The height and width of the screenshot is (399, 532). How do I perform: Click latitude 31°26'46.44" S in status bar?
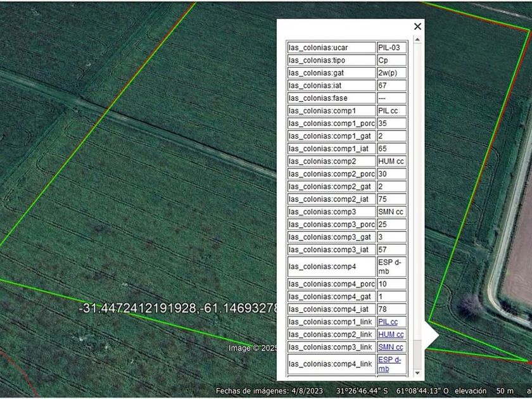[362, 391]
